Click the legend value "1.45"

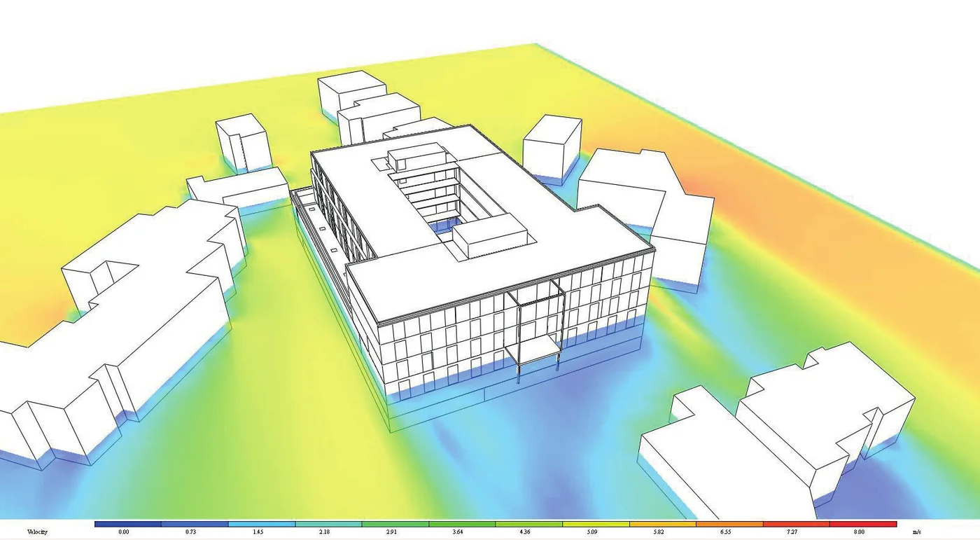coord(258,532)
